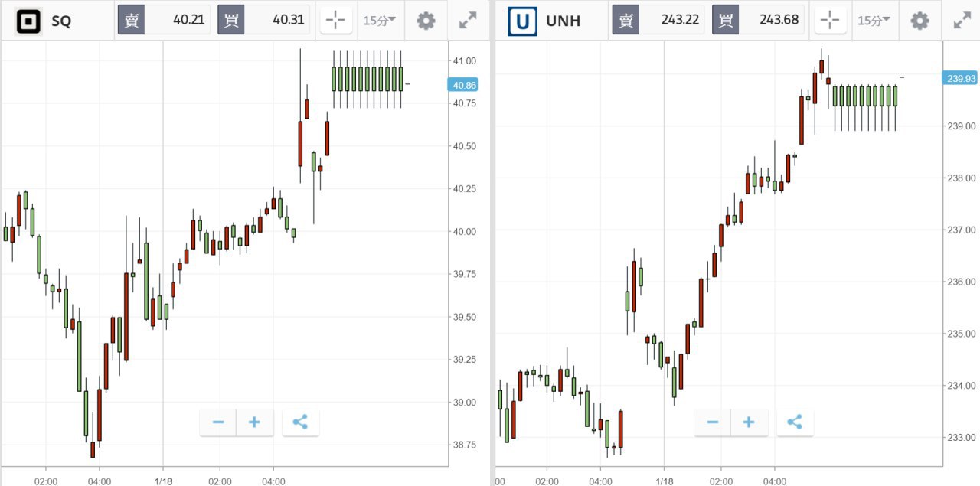This screenshot has width=980, height=486.
Task: Toggle crosshair tool on UNH chart
Action: pos(830,21)
